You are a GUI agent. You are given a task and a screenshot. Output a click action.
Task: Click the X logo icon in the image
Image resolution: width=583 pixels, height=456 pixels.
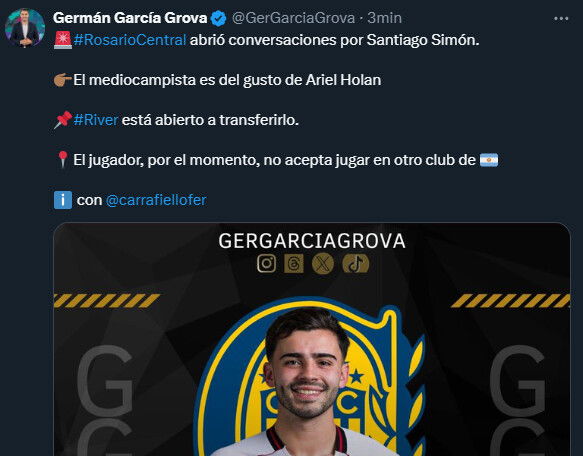click(323, 264)
